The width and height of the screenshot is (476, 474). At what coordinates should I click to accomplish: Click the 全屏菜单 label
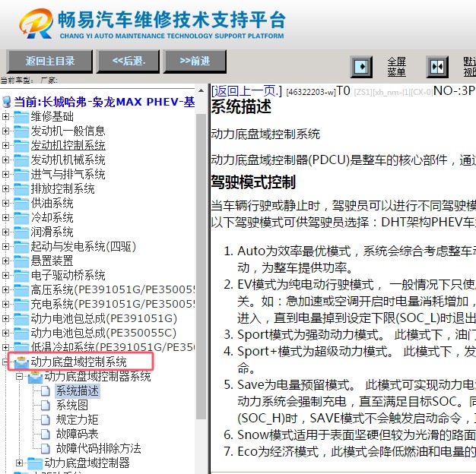coord(396,67)
